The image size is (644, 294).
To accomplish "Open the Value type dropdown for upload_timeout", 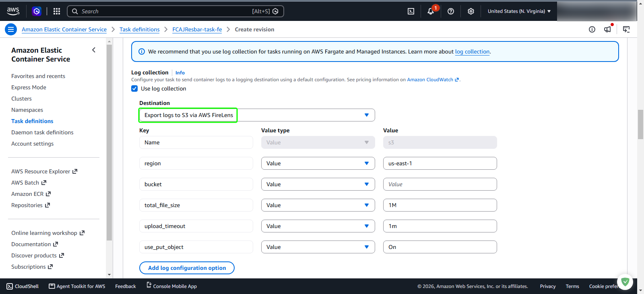I will pyautogui.click(x=318, y=226).
